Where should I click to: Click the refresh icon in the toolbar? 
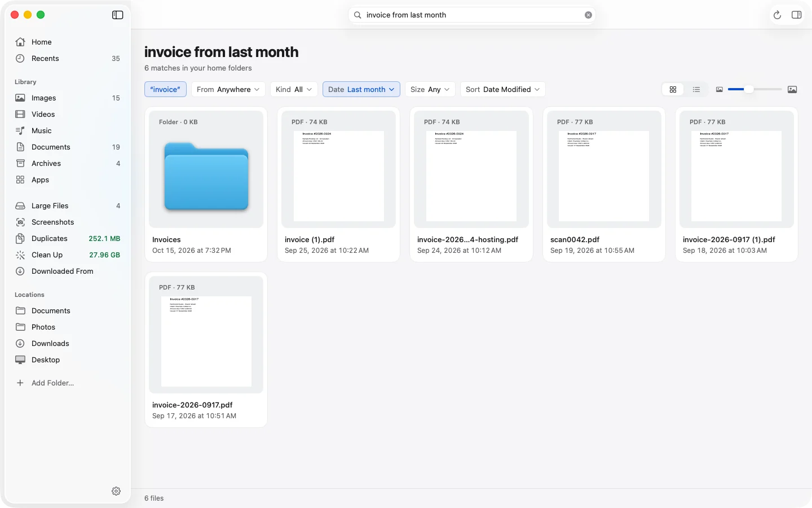tap(777, 15)
